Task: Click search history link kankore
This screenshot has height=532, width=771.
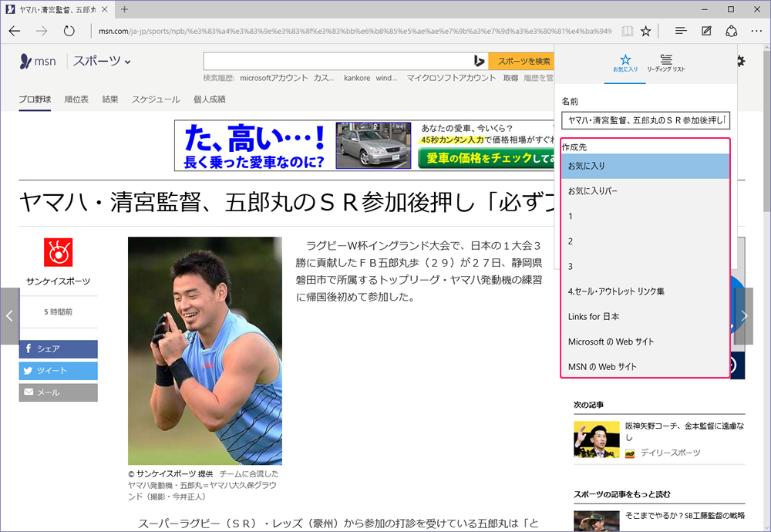Action: [357, 78]
